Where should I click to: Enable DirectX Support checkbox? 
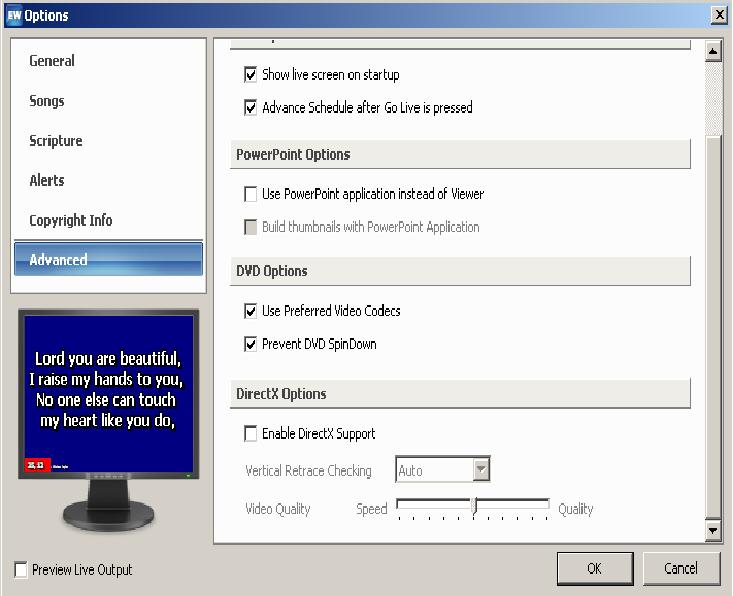[251, 434]
